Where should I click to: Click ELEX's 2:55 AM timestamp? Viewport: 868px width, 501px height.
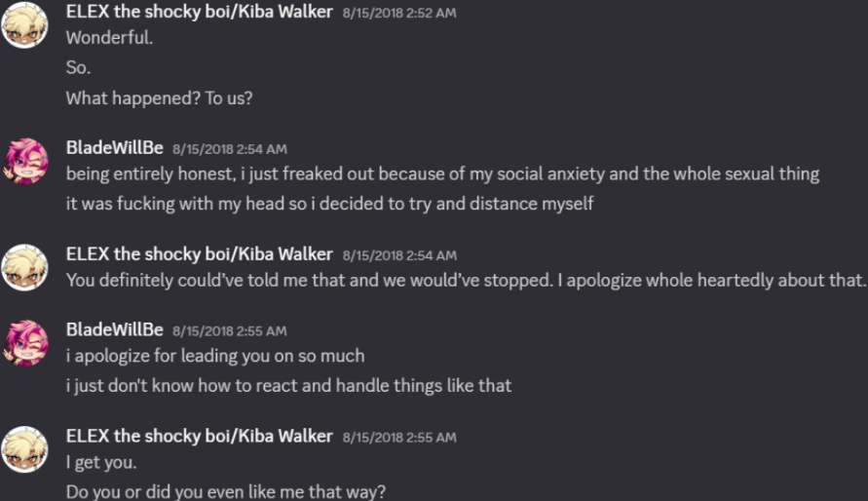399,437
